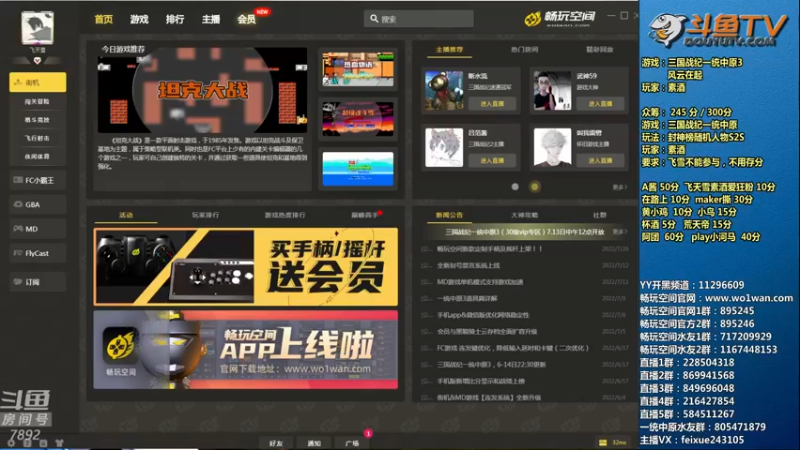Open news item dated 2022/7/9
The image size is (800, 450).
524,298
